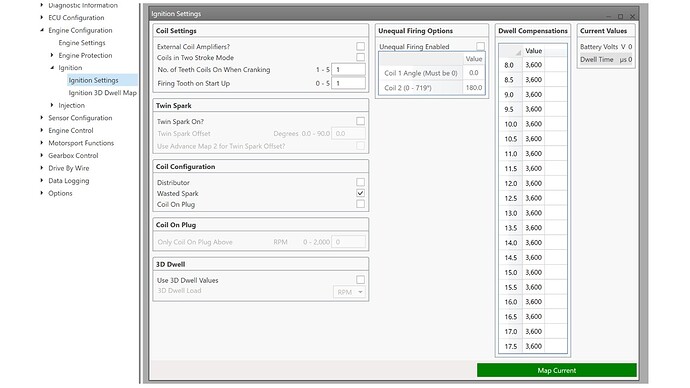Collapse the Engine Configuration tree node
Viewport: 690px width, 388px height.
(42, 30)
